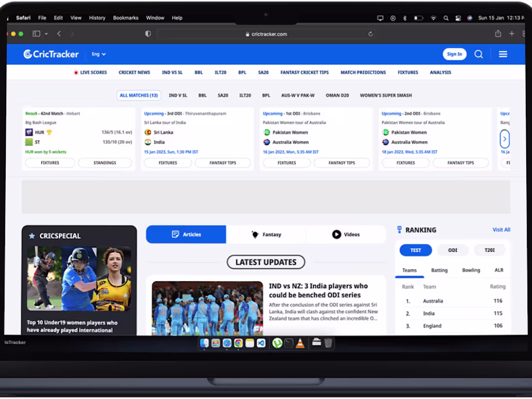The width and height of the screenshot is (532, 399).
Task: Open Launchpad from the dock
Action: coord(215,343)
